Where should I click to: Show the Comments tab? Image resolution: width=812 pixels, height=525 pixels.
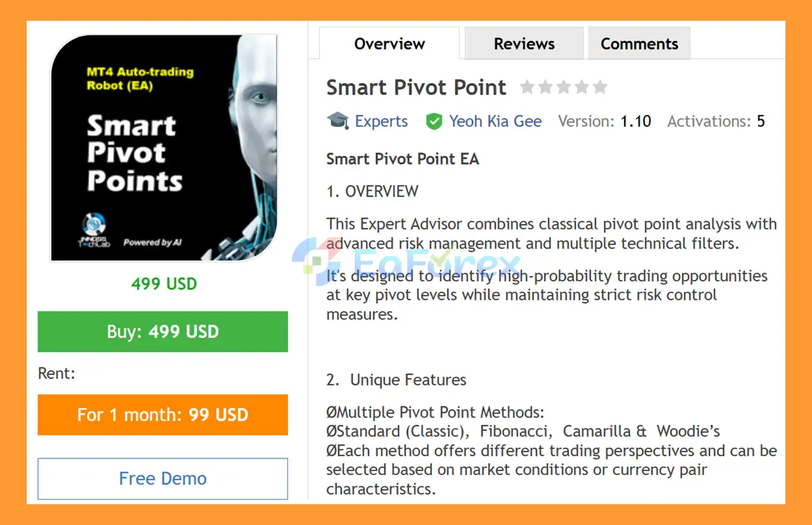click(639, 44)
